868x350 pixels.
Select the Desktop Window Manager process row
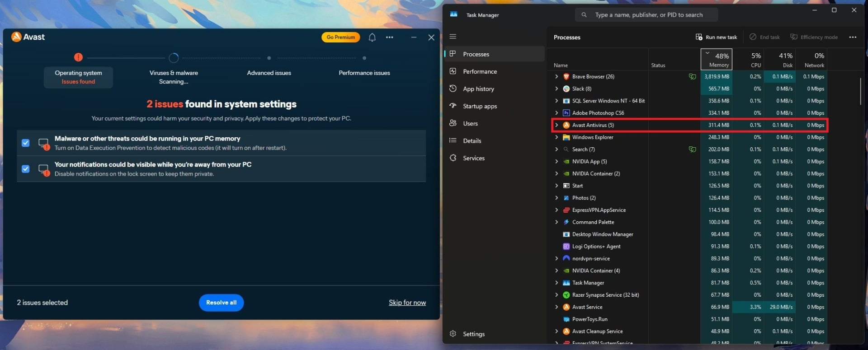click(x=689, y=234)
